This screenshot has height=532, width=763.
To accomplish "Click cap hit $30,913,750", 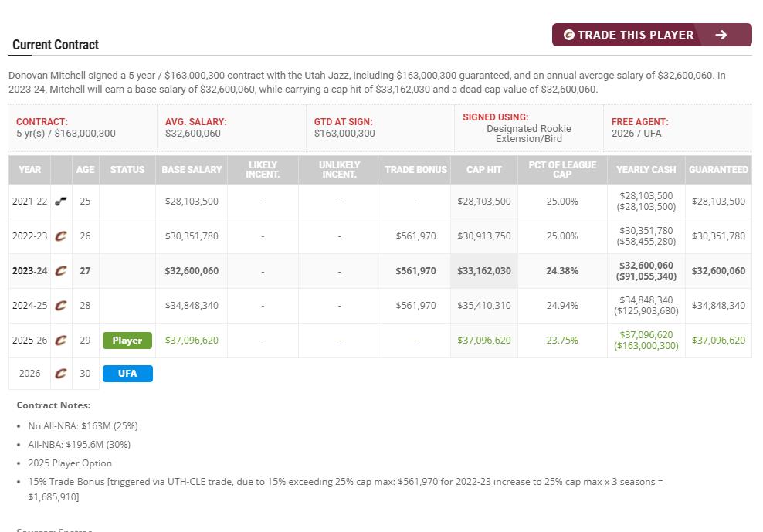I will tap(484, 236).
